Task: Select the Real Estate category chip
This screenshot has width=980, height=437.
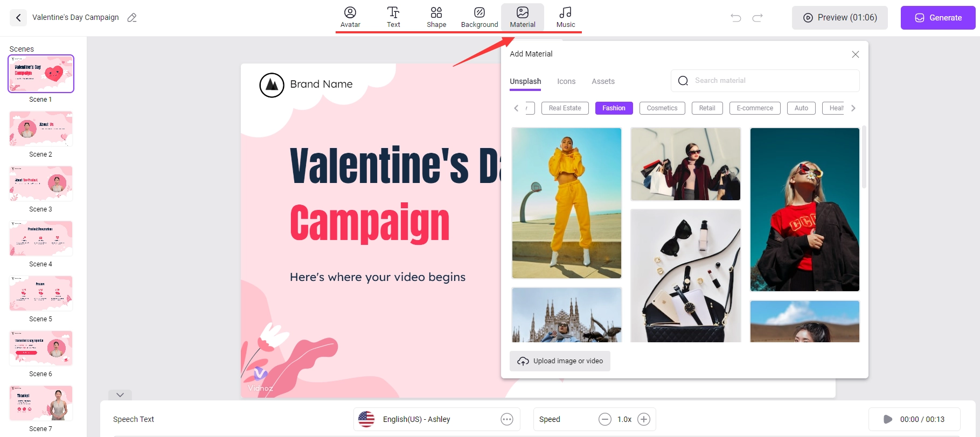Action: (x=565, y=108)
